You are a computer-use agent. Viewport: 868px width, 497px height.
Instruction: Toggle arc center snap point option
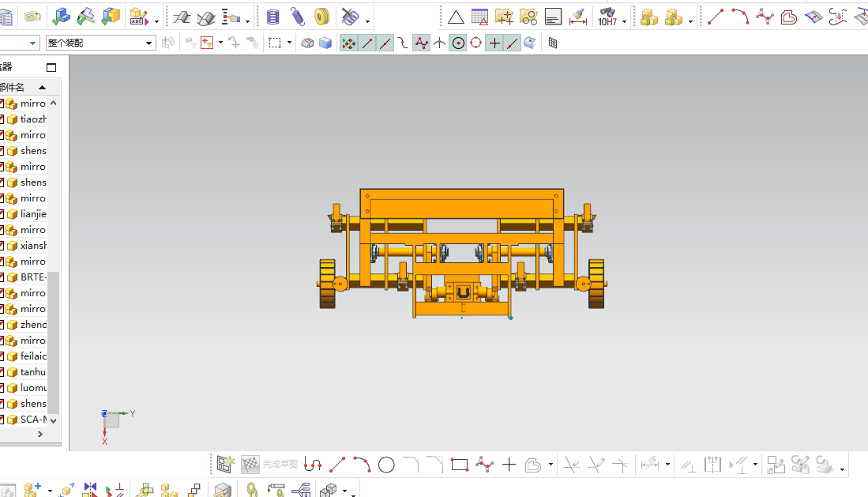point(458,43)
